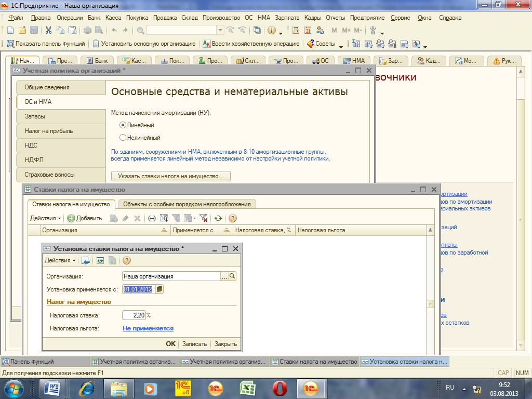Click the M+ memory add button
Image resolution: width=532 pixels, height=399 pixels.
346,30
